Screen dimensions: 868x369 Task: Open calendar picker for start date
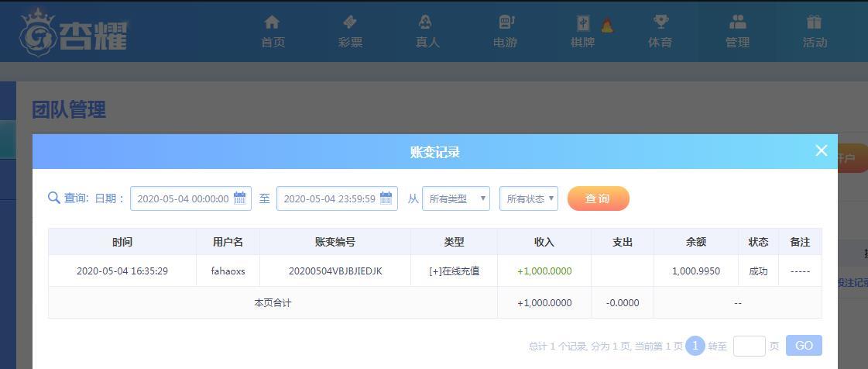coord(240,198)
